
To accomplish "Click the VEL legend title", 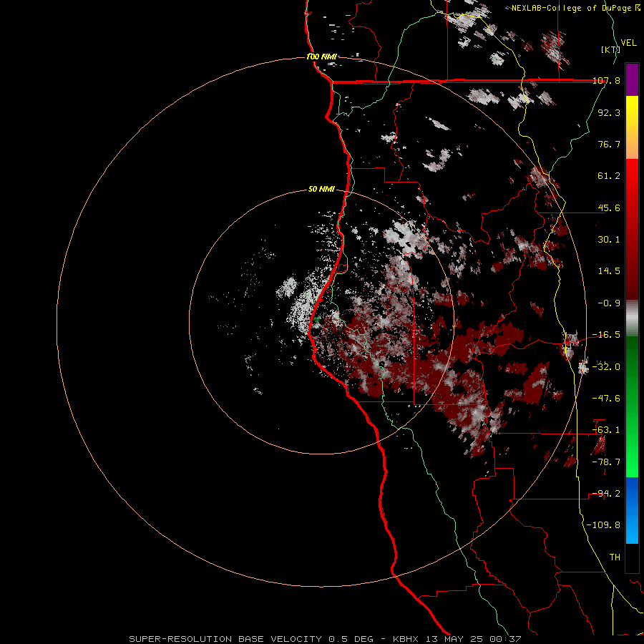I will click(629, 43).
